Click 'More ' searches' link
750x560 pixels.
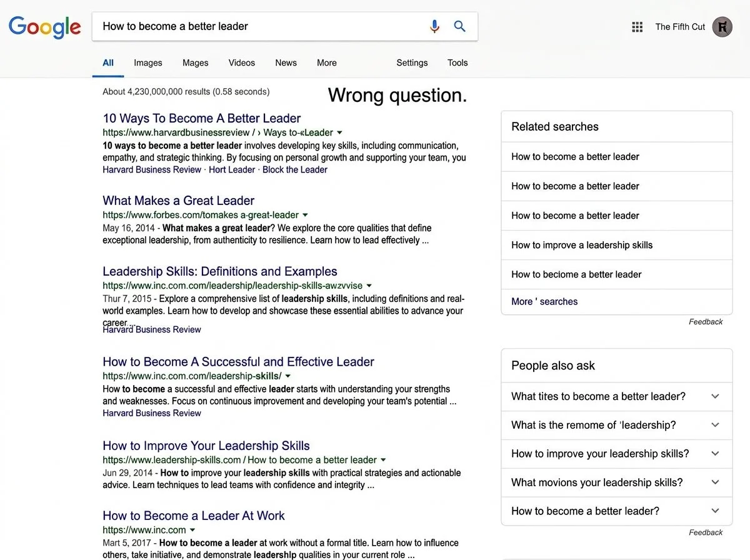pos(544,301)
